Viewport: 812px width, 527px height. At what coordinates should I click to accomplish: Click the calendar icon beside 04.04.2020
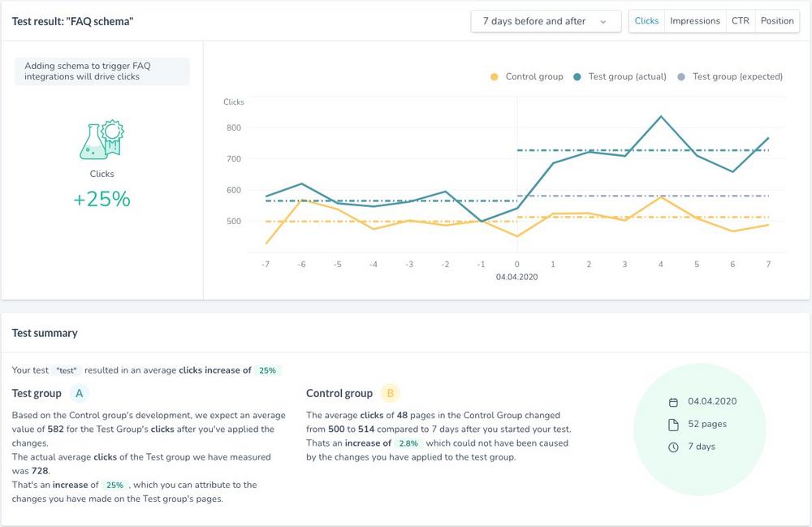tap(672, 402)
